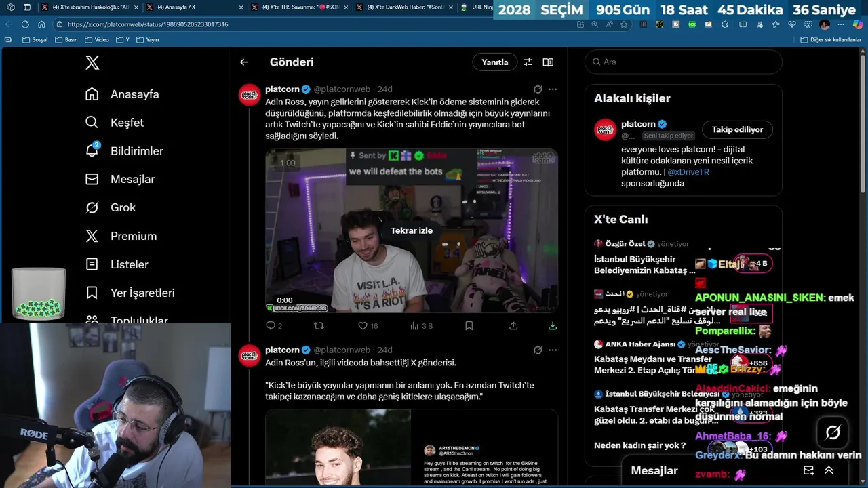Click Tekrar izle to replay video

[412, 231]
